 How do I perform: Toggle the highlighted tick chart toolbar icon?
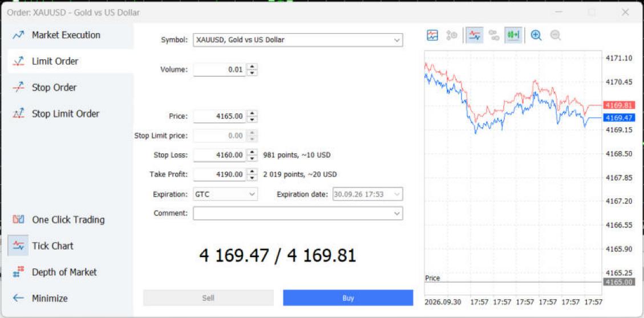click(x=475, y=35)
